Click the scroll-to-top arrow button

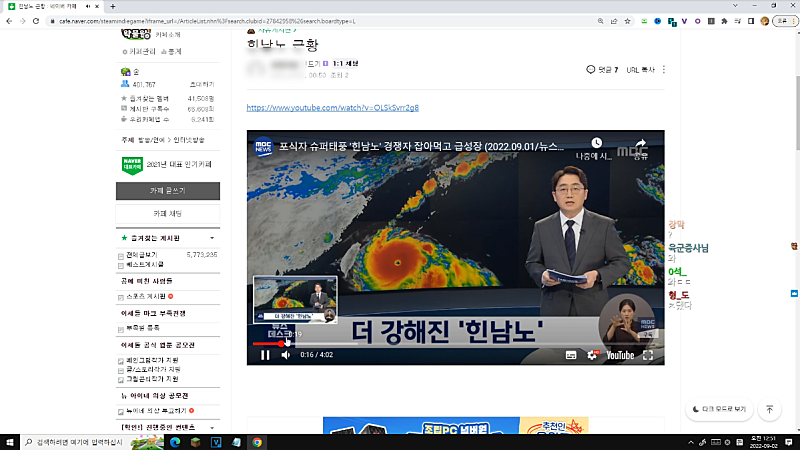click(x=769, y=409)
